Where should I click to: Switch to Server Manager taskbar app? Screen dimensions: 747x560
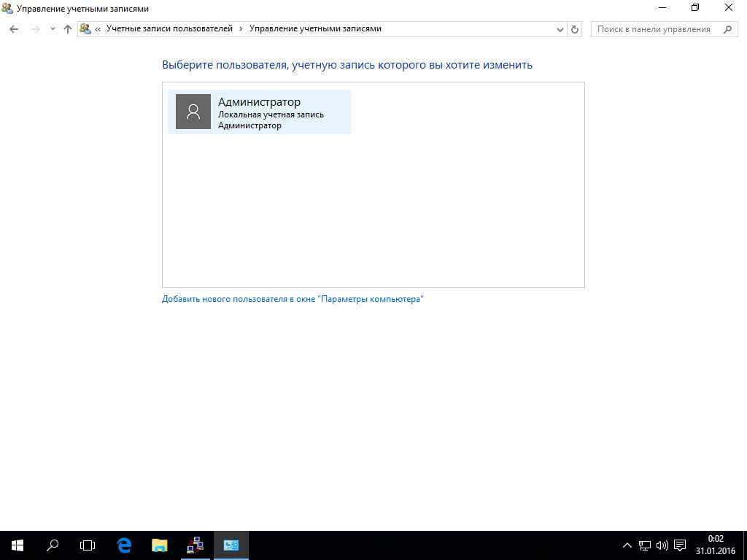click(196, 545)
